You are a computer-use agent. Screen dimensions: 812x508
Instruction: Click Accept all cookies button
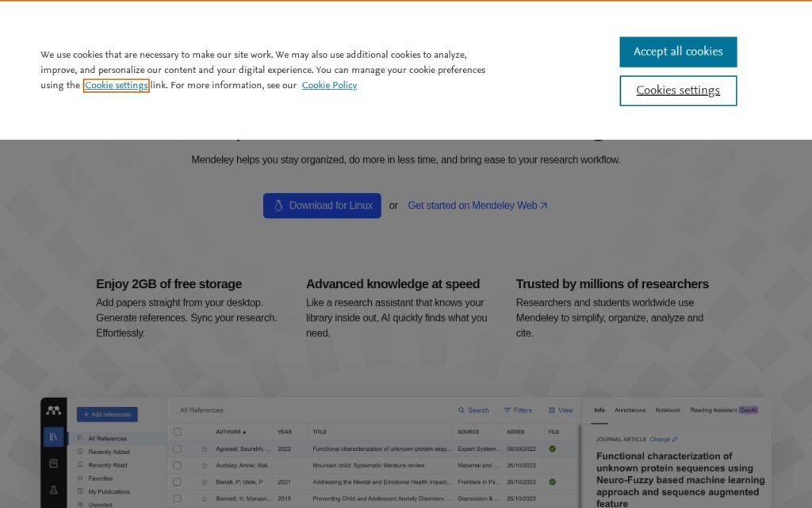(x=678, y=52)
